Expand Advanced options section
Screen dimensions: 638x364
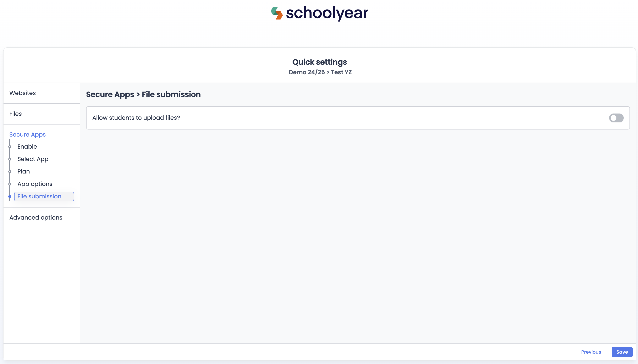point(36,217)
